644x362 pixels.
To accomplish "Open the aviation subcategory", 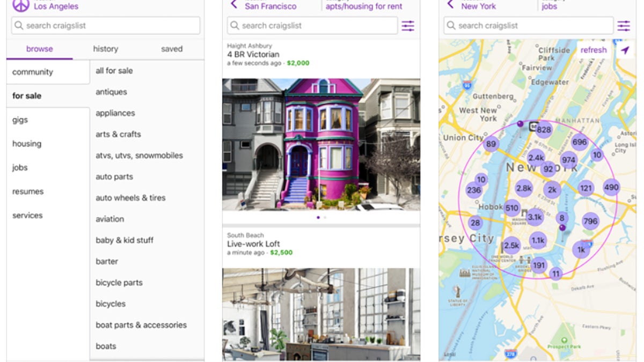I will click(x=147, y=219).
